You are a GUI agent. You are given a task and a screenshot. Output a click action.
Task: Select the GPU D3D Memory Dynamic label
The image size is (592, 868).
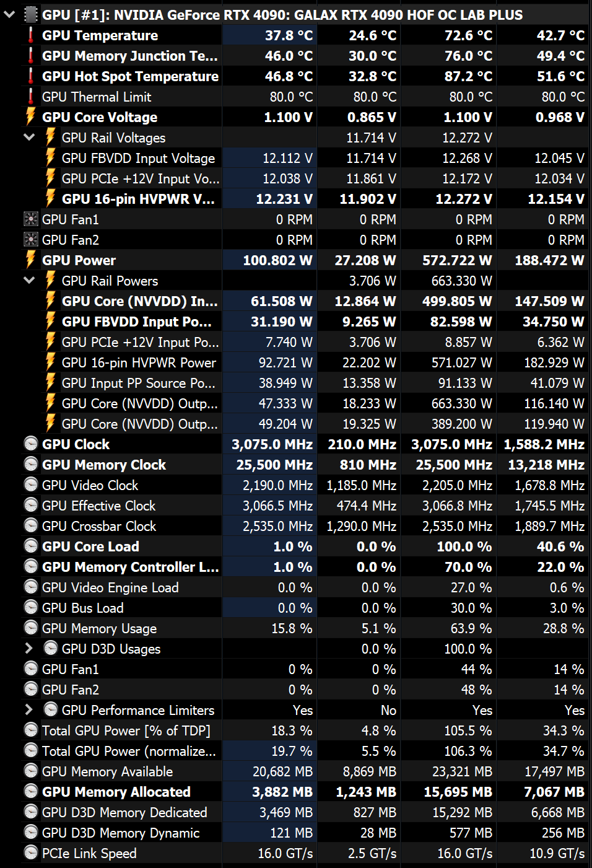121,833
